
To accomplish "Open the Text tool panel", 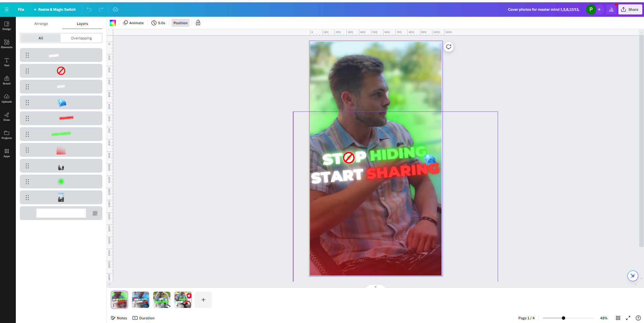I will (x=7, y=62).
